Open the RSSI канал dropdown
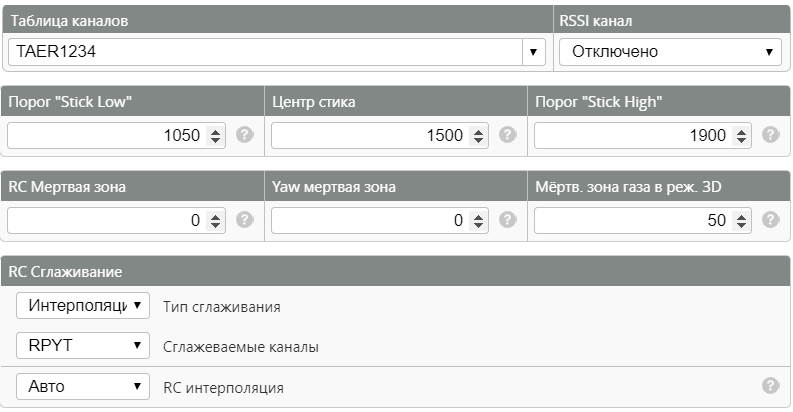This screenshot has width=793, height=412. [x=670, y=52]
